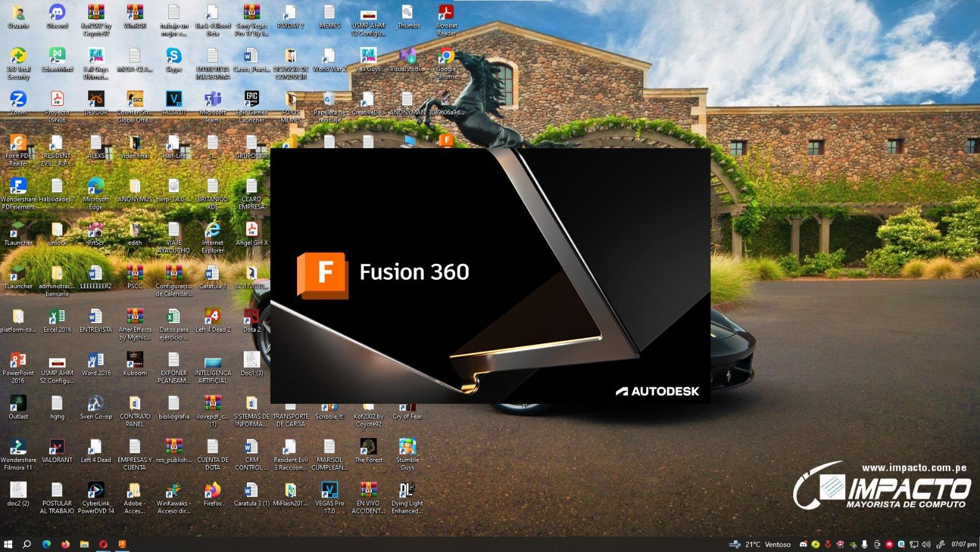This screenshot has height=552, width=980.
Task: Select Counter-Strike Global Offensive desktop icon
Action: click(x=135, y=107)
